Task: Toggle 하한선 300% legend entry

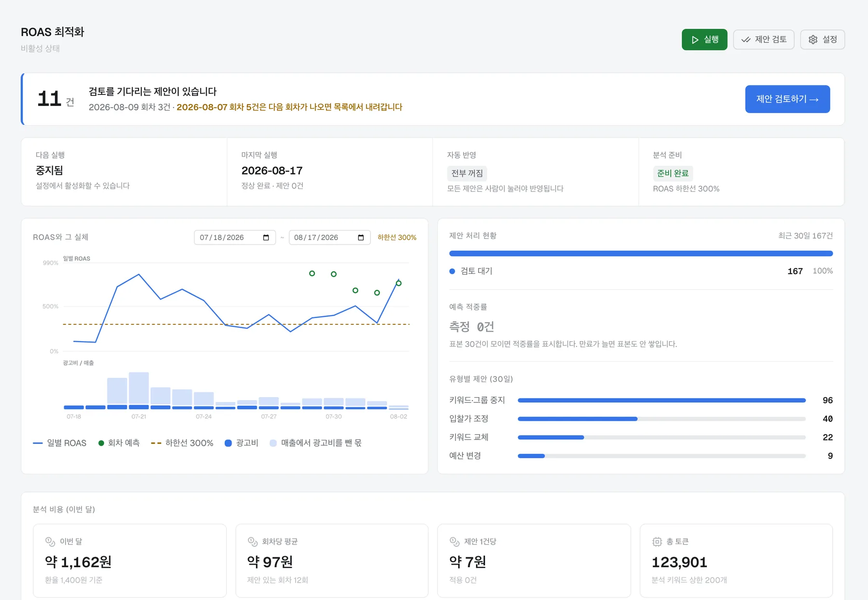Action: [x=182, y=443]
